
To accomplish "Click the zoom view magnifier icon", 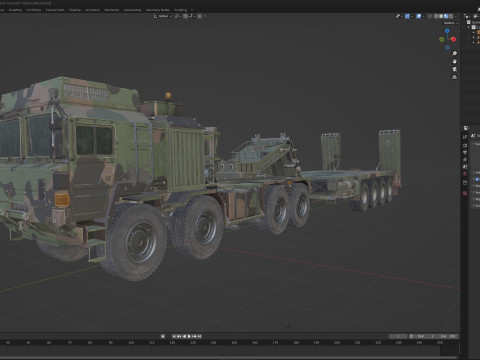I will 454,53.
